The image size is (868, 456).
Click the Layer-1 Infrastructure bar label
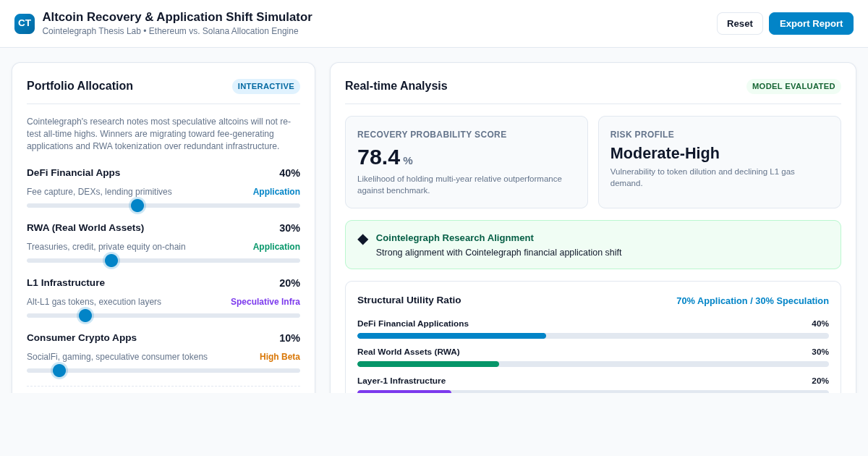401,381
